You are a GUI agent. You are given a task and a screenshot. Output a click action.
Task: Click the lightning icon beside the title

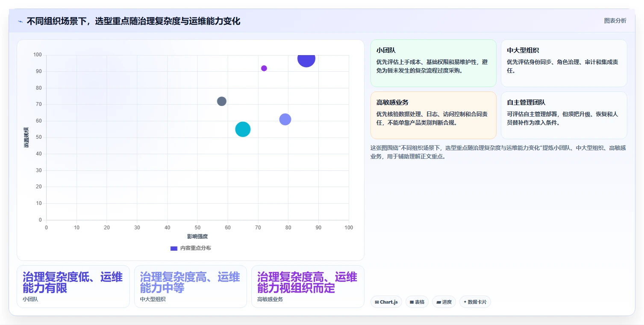click(x=20, y=21)
